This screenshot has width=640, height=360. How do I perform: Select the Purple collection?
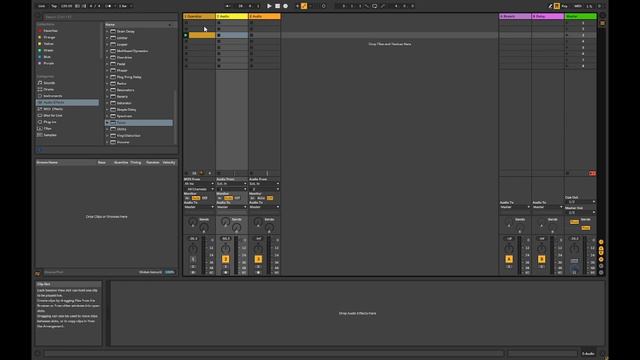point(49,63)
